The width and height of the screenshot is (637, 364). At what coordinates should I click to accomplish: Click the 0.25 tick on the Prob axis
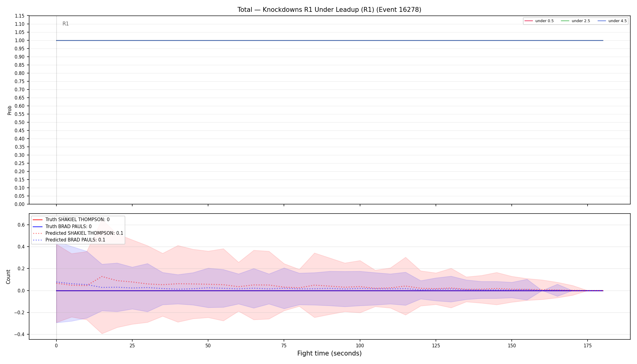[x=20, y=163]
